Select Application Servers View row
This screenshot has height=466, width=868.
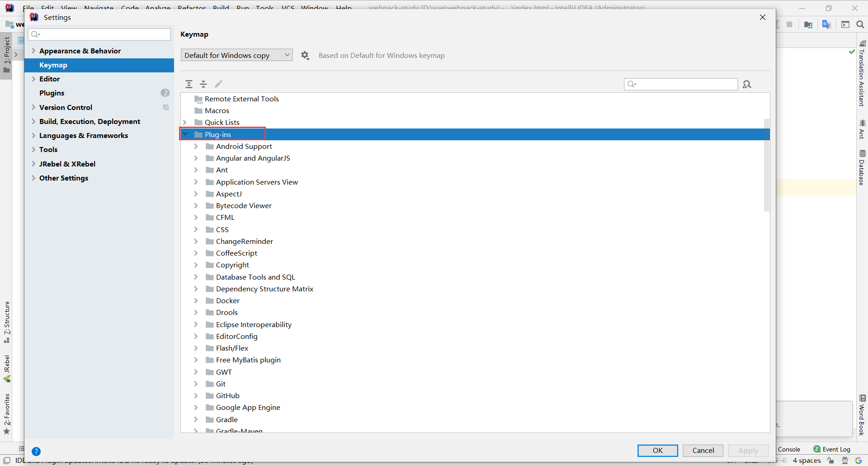(472, 182)
